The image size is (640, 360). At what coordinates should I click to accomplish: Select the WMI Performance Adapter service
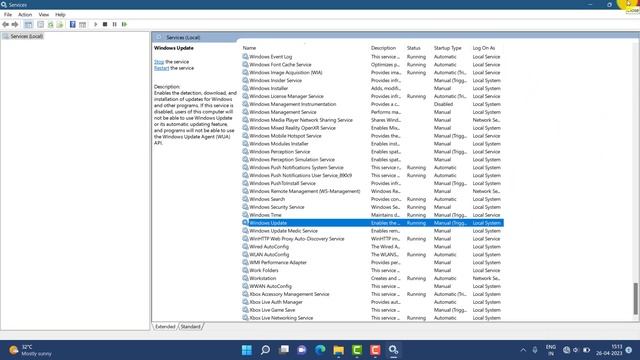pos(372,262)
